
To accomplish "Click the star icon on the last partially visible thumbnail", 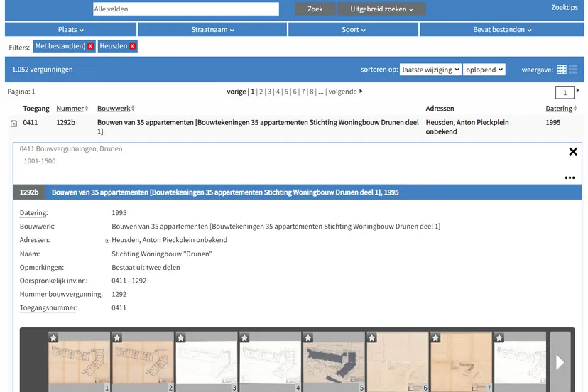I will click(x=499, y=337).
